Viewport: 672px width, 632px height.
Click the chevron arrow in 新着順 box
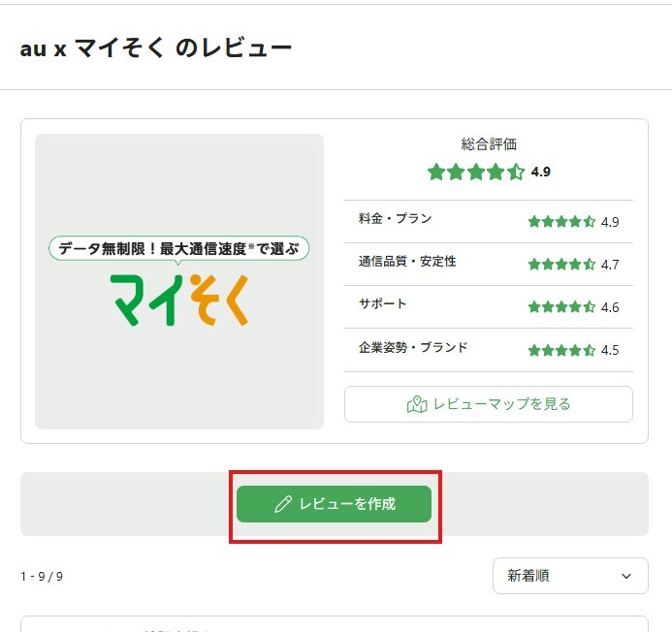[x=626, y=576]
